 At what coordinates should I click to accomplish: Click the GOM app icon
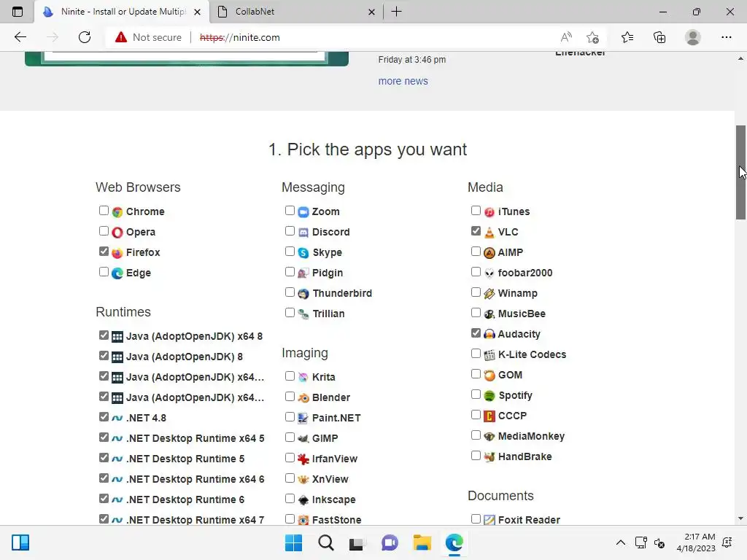489,376
